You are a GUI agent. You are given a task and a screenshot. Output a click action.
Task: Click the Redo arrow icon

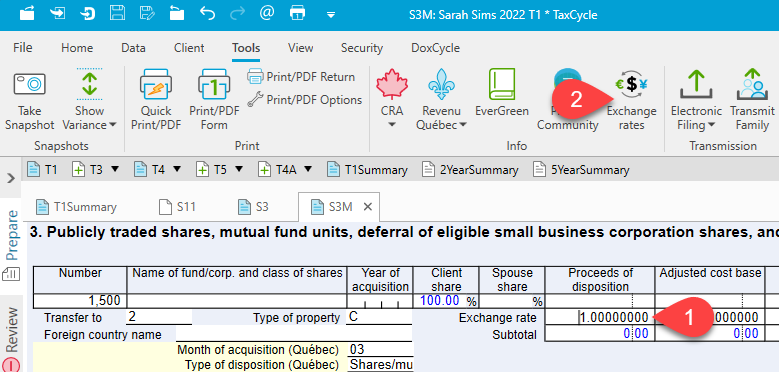click(x=237, y=13)
